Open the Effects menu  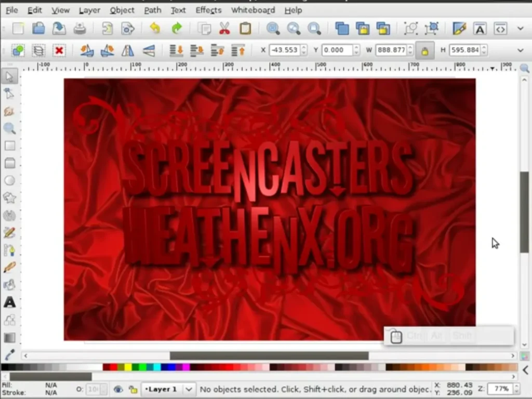(208, 10)
